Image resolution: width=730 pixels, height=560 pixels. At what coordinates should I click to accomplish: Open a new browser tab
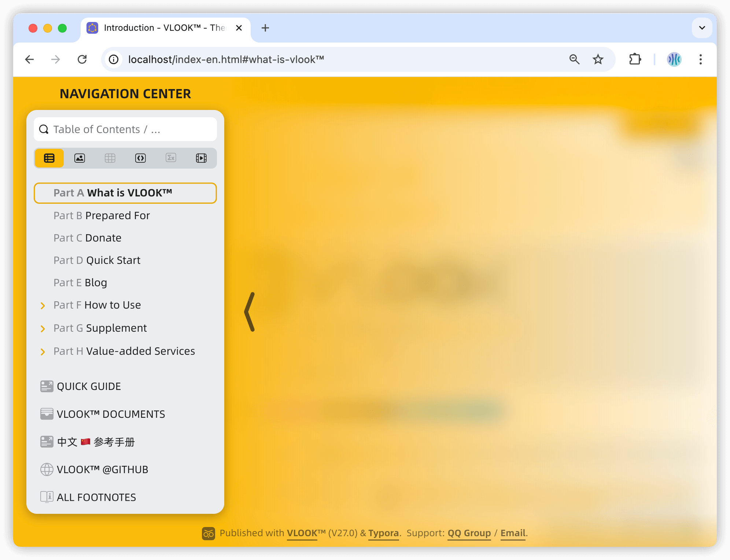(x=265, y=28)
